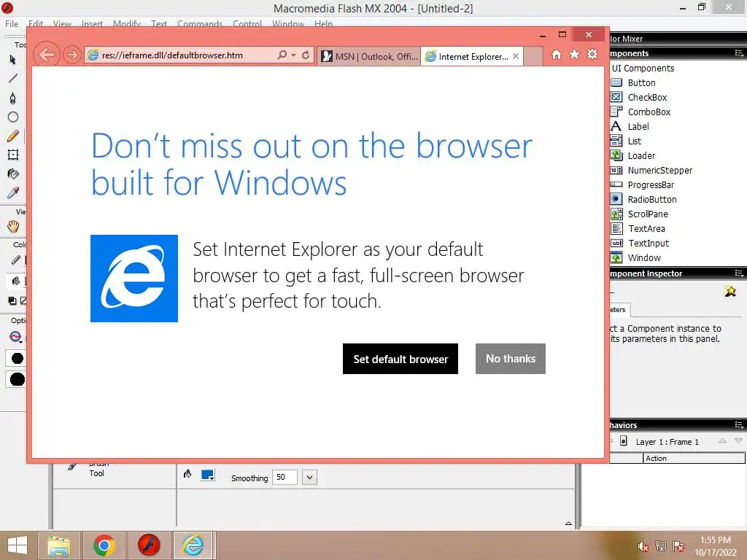This screenshot has width=747, height=560.
Task: Switch to the MSN Outlook tab
Action: coord(369,57)
